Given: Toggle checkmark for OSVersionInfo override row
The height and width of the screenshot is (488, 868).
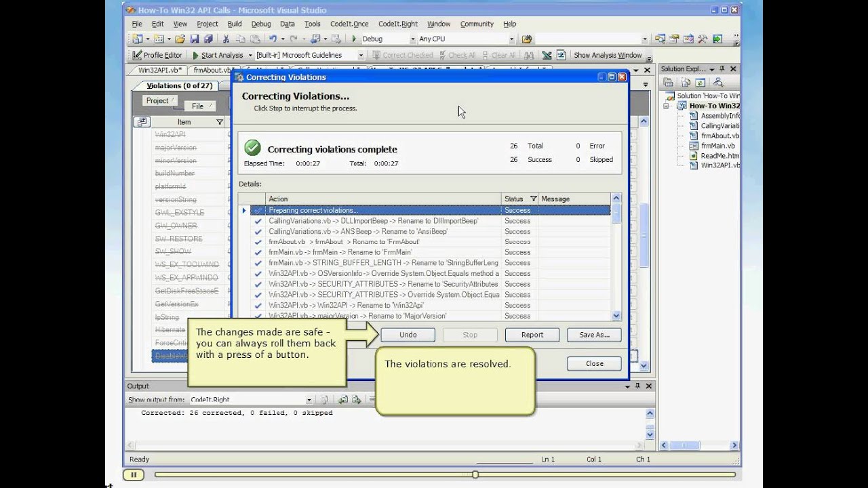Looking at the screenshot, I should pyautogui.click(x=258, y=274).
